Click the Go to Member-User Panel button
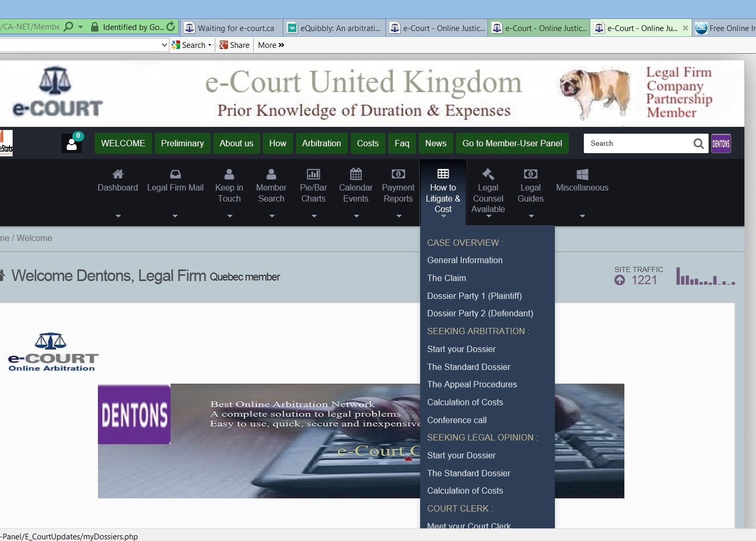 [512, 143]
